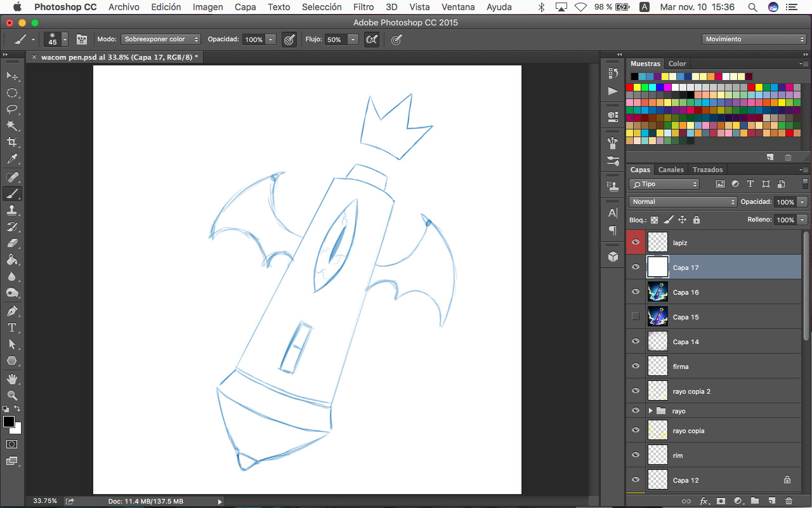
Task: Select the Crop tool
Action: pos(12,142)
